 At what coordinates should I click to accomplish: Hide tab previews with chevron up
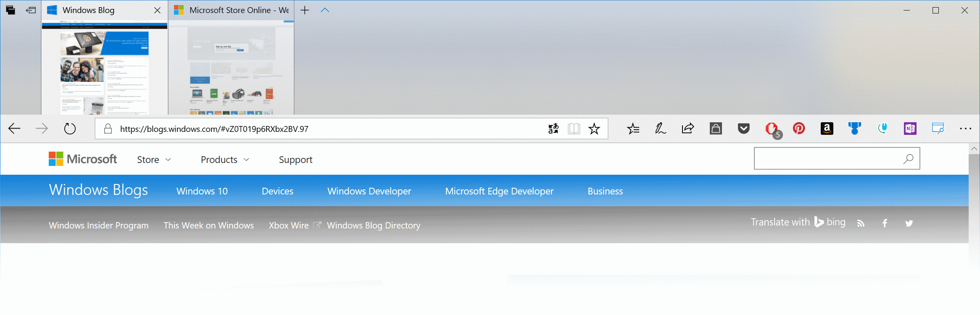pyautogui.click(x=325, y=10)
